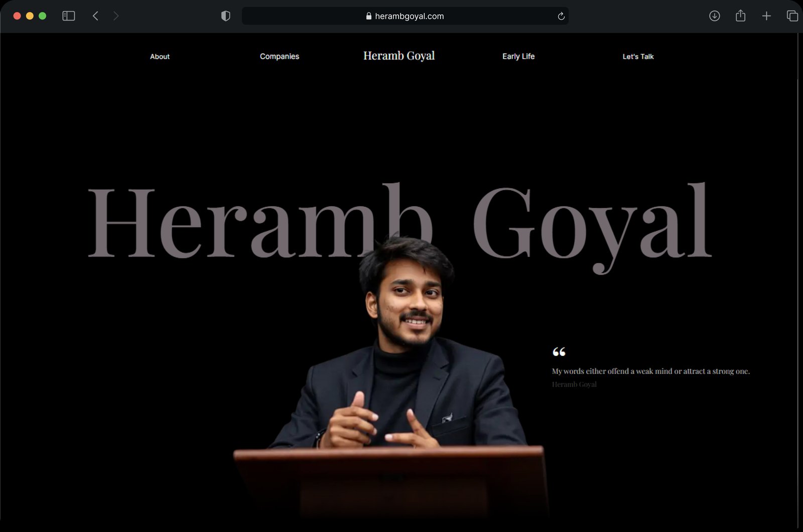Toggle the Safari sidebar icon
The image size is (803, 532).
click(69, 16)
